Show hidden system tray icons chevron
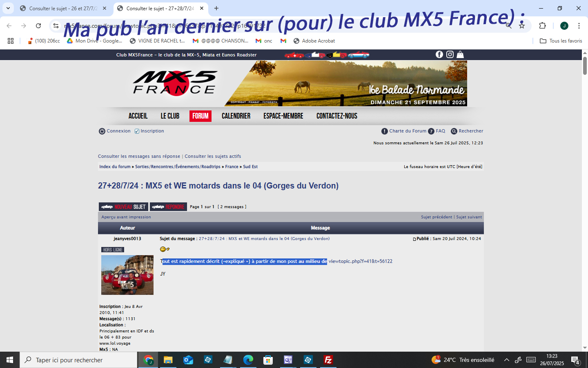Screen dimensions: 588x368 pyautogui.click(x=506, y=360)
